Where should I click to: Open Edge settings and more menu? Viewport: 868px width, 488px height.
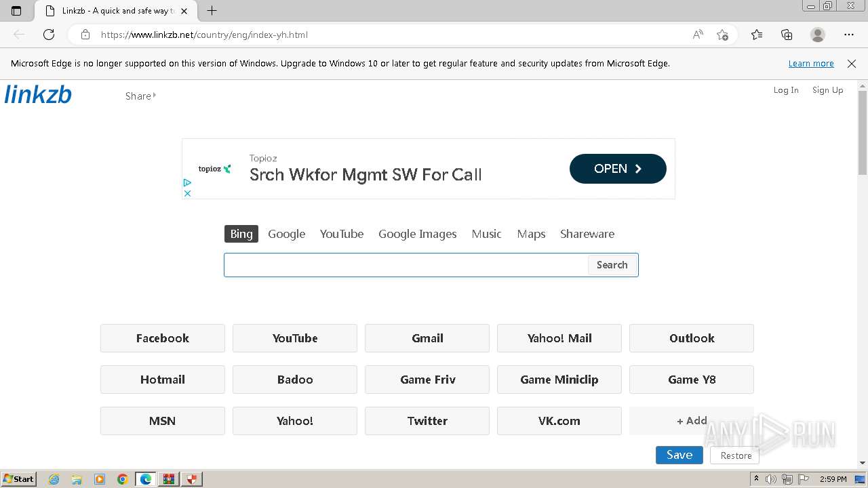click(849, 35)
